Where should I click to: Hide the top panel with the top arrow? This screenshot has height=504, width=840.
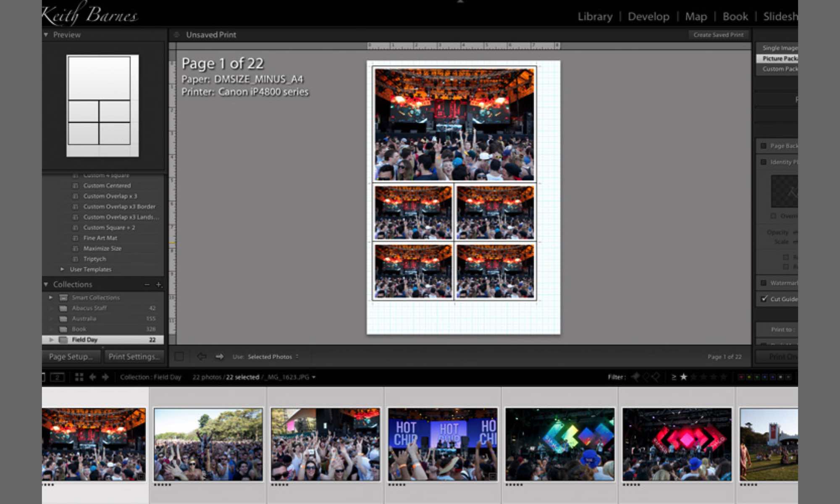coord(460,2)
